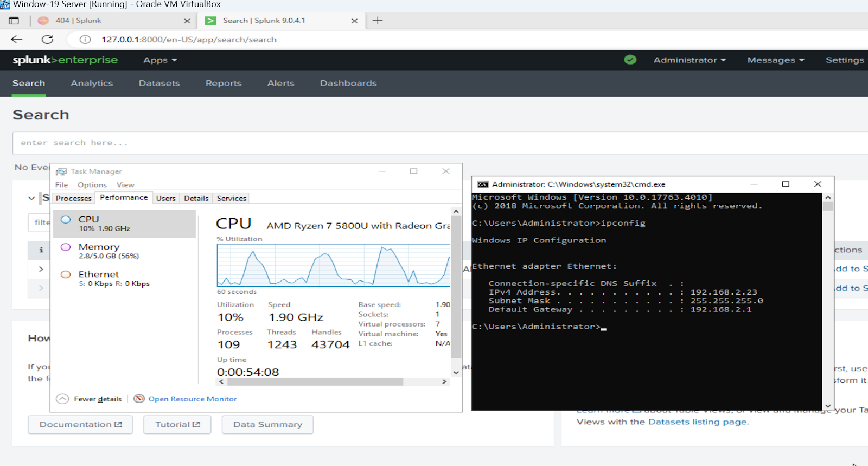Select the Ethernet resource in Task Manager sidebar
Viewport: 868px width, 466px height.
(x=125, y=278)
